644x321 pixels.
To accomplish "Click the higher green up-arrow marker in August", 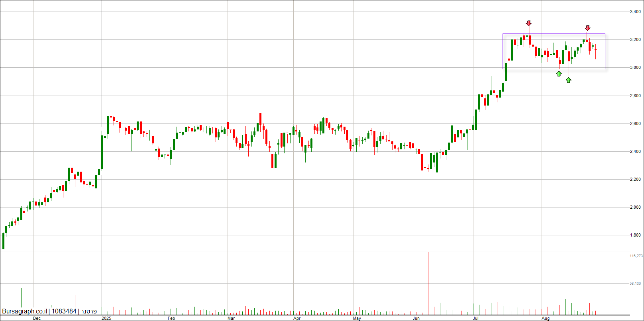I will click(x=559, y=74).
